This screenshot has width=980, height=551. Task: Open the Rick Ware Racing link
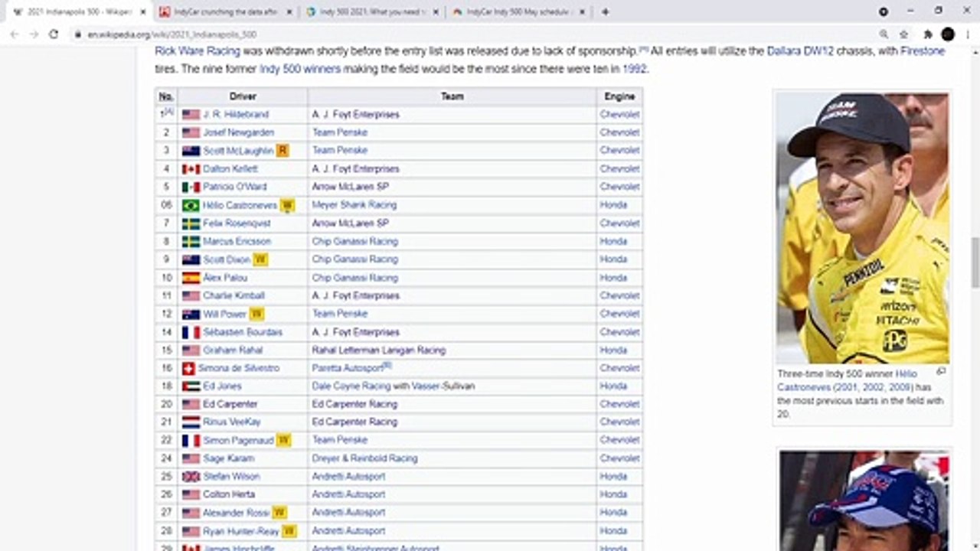click(x=198, y=51)
